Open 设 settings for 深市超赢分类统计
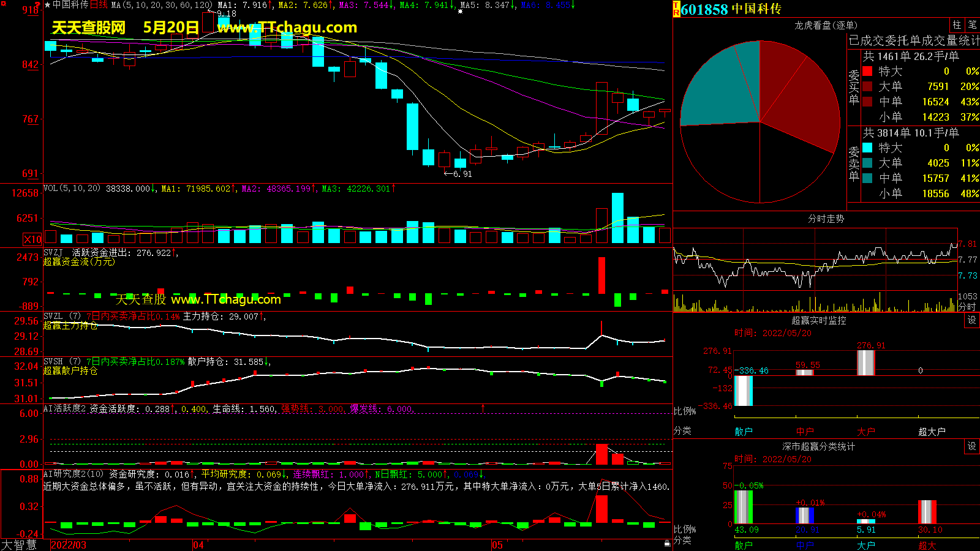The width and height of the screenshot is (980, 551). (971, 446)
